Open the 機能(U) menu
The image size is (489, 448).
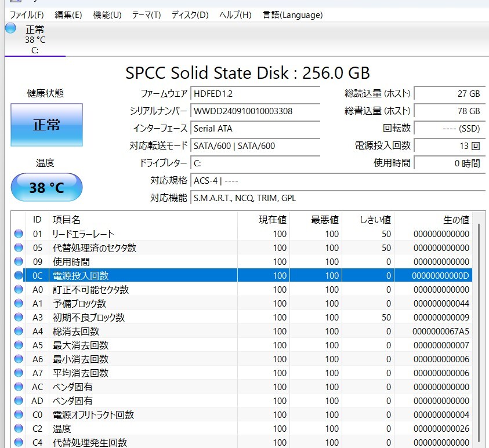[107, 14]
